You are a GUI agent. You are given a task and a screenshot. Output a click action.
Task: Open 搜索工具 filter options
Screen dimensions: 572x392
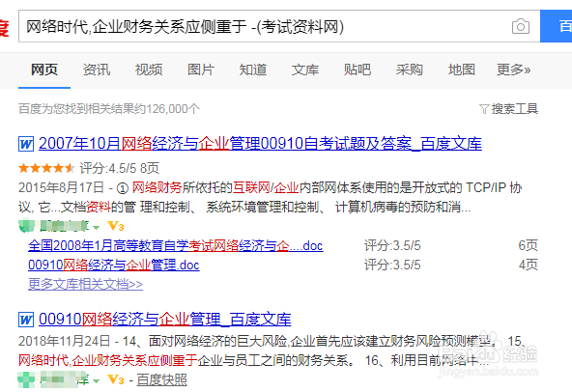tap(514, 109)
